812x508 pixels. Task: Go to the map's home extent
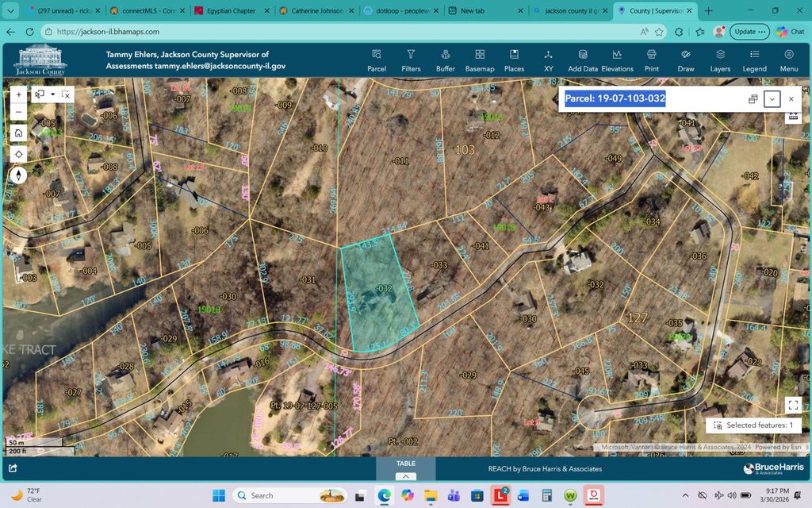pyautogui.click(x=19, y=133)
